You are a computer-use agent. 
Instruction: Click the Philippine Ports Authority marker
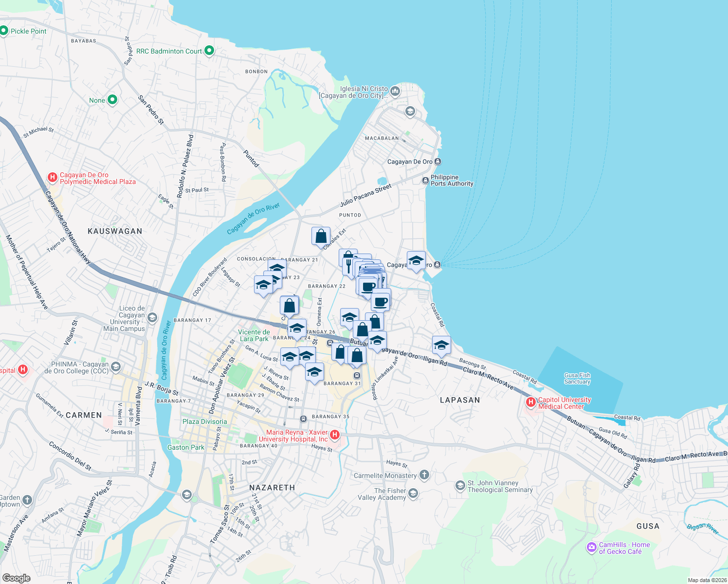[425, 181]
